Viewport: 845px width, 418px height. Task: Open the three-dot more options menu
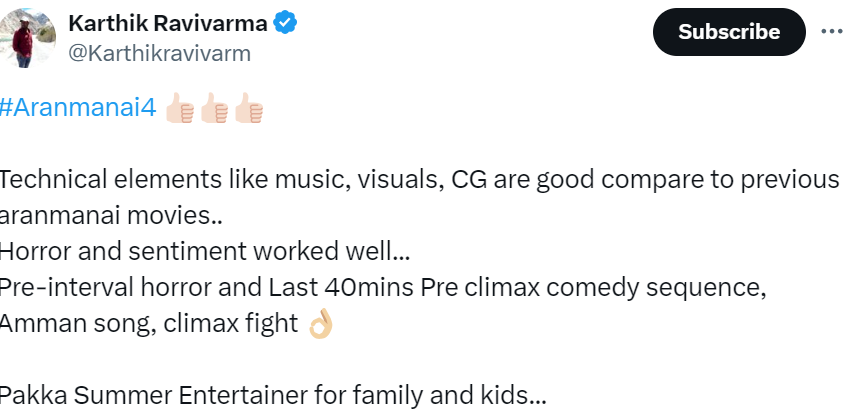(831, 32)
